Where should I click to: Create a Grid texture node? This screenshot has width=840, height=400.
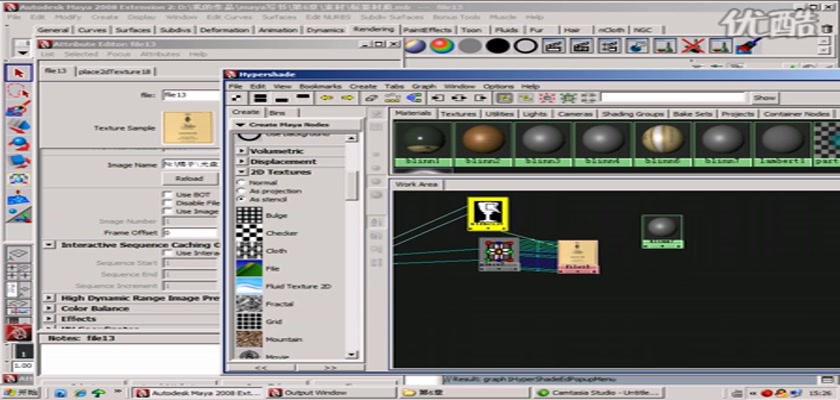(x=249, y=321)
